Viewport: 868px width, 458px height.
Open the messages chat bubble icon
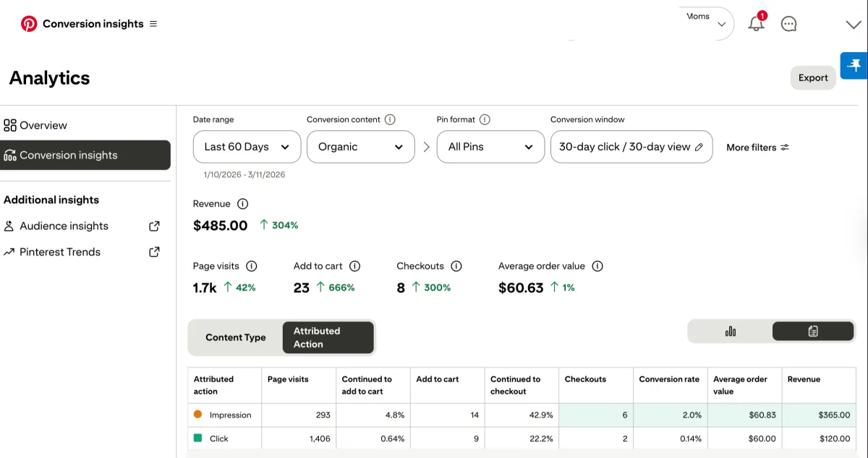point(789,24)
